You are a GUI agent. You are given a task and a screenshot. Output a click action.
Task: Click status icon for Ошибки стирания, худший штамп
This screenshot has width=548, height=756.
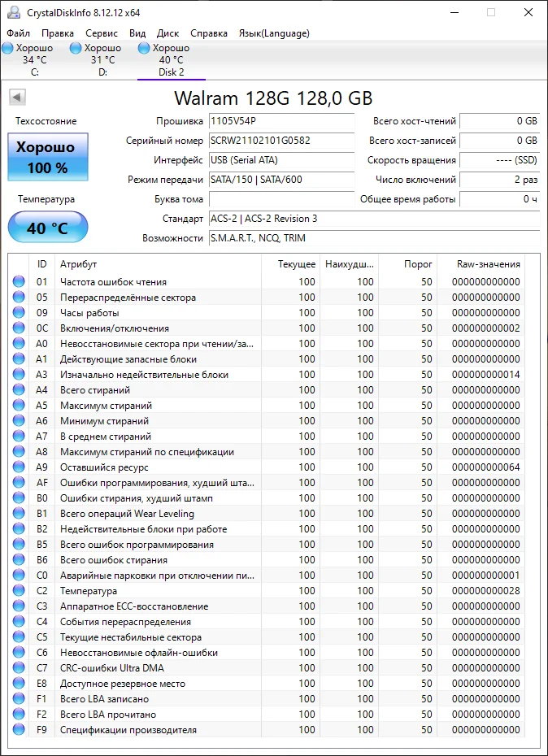(x=19, y=497)
